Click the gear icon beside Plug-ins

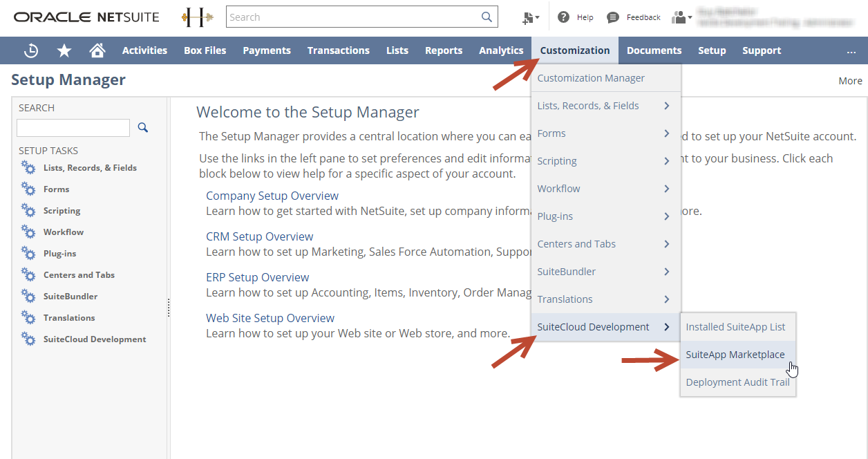point(28,253)
